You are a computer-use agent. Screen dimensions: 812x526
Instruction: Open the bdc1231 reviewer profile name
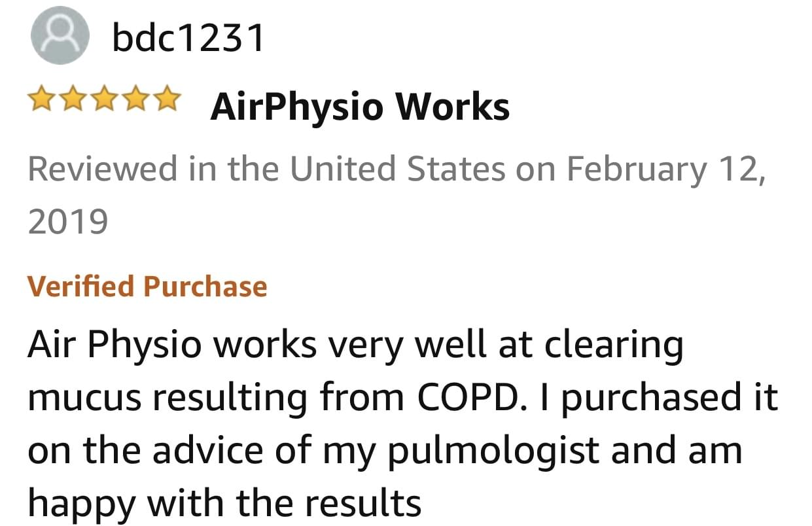click(x=188, y=38)
